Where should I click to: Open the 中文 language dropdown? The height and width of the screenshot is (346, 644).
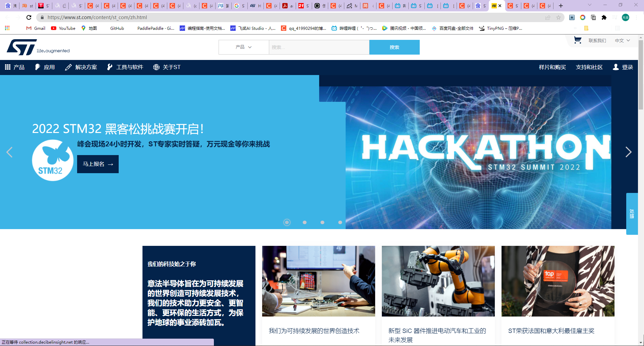point(622,40)
